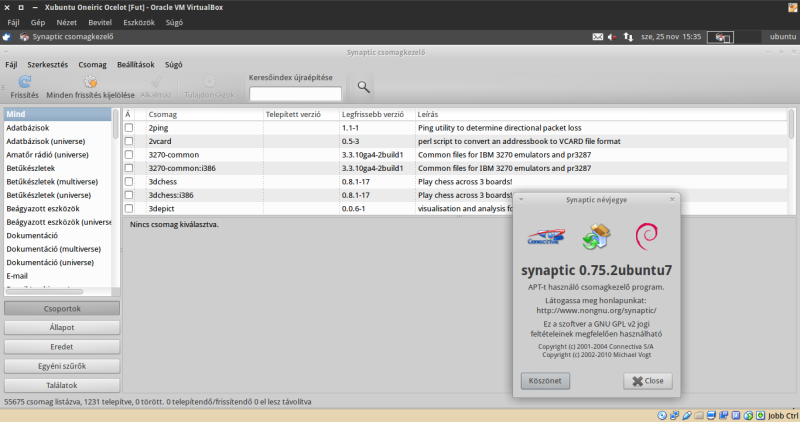Open Synaptic Súgó menu
Screen dimensions: 800x422
pyautogui.click(x=173, y=65)
